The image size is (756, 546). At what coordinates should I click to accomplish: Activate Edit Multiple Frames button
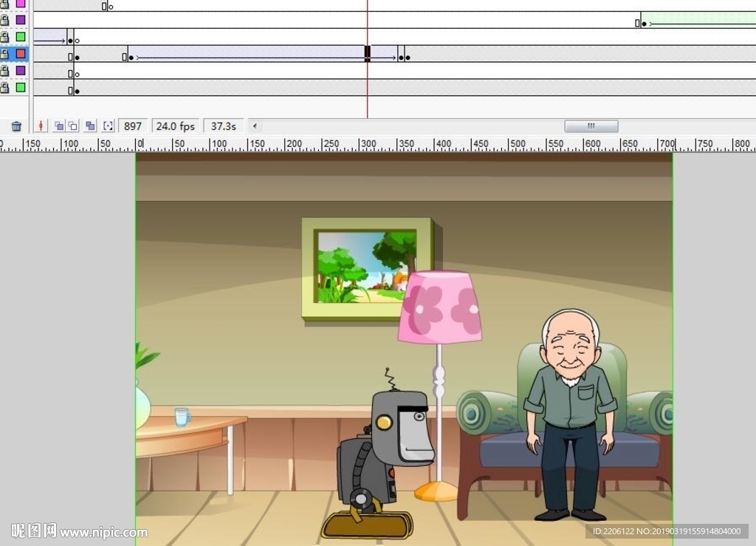90,126
